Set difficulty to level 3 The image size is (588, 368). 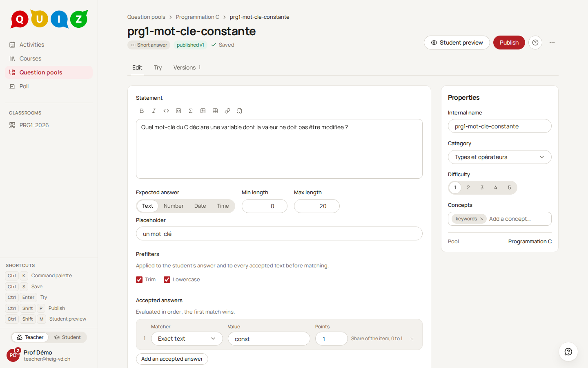click(482, 188)
